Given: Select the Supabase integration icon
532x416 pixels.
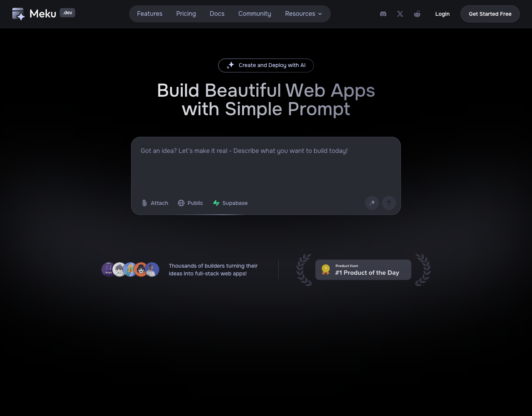Looking at the screenshot, I should tap(217, 203).
